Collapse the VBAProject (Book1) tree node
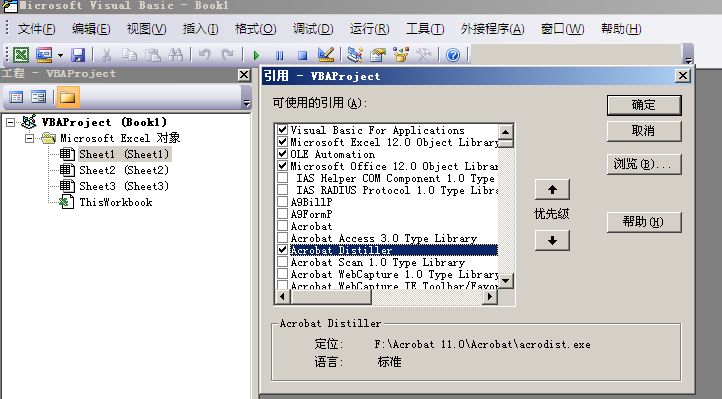The height and width of the screenshot is (399, 722). click(10, 122)
